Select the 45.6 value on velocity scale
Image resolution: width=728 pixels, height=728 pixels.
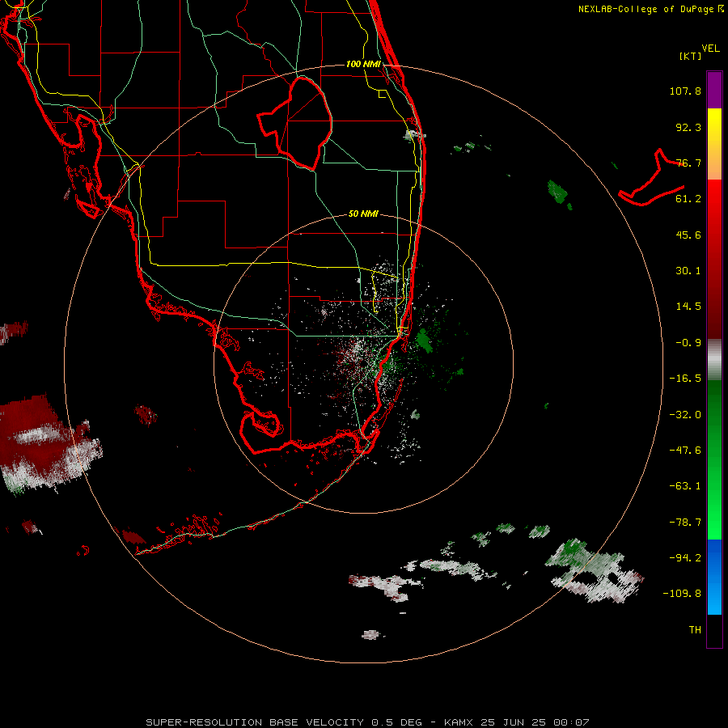pyautogui.click(x=688, y=235)
